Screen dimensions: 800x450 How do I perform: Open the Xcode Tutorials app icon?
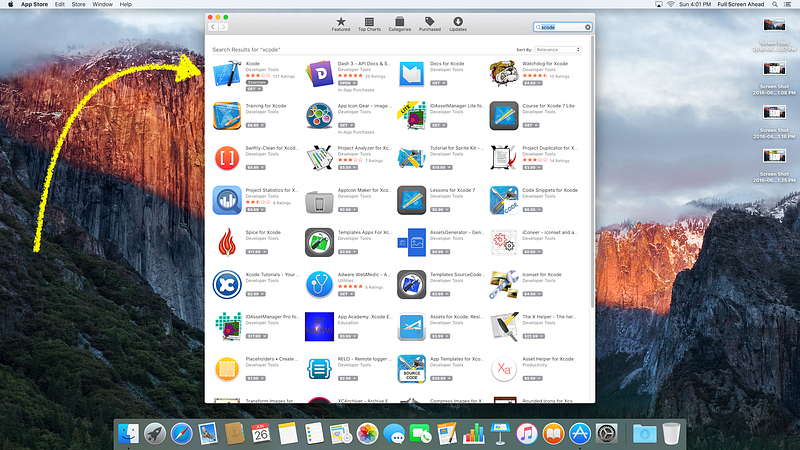(x=227, y=285)
